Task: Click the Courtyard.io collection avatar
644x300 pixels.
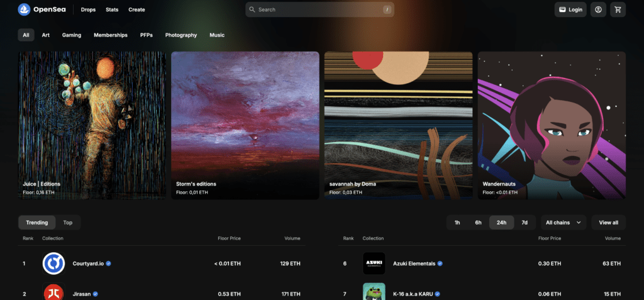Action: [x=53, y=264]
